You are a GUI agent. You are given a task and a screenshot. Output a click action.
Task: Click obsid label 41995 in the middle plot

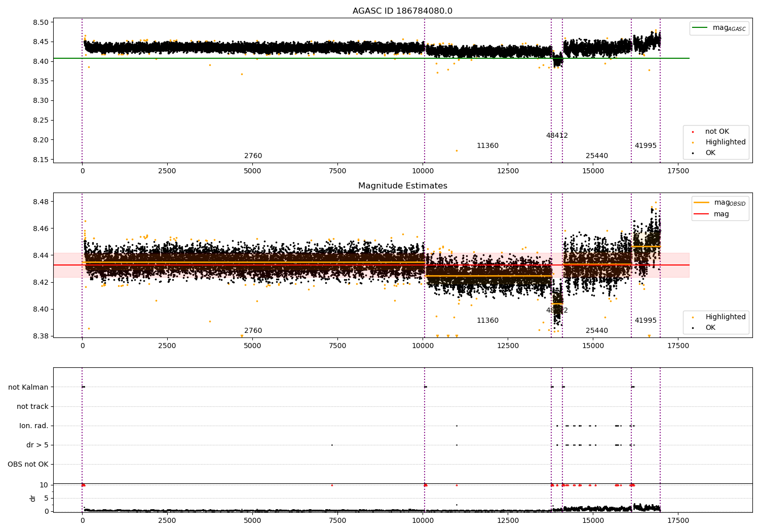click(x=645, y=321)
